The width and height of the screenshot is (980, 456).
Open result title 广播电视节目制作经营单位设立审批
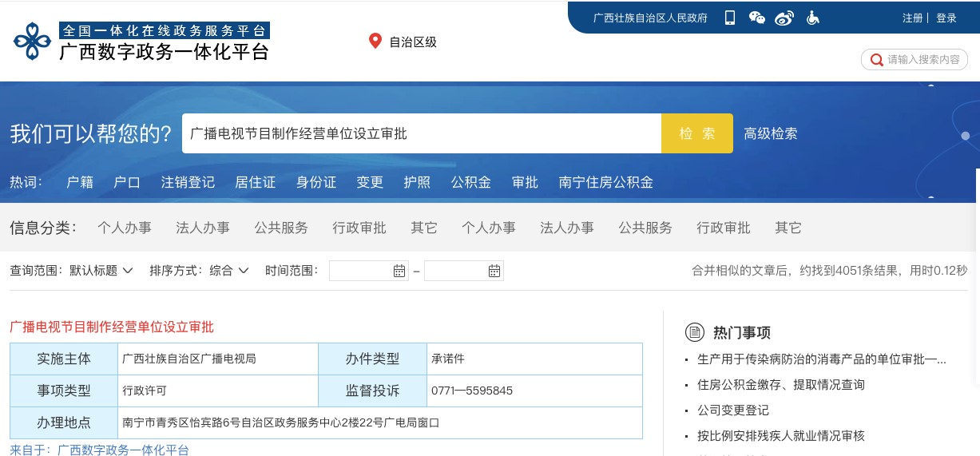tap(112, 327)
